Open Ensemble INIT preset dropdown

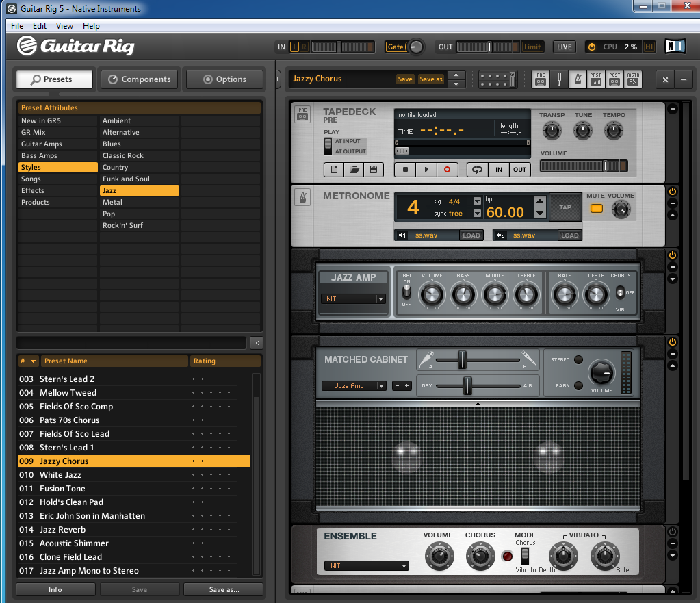367,566
